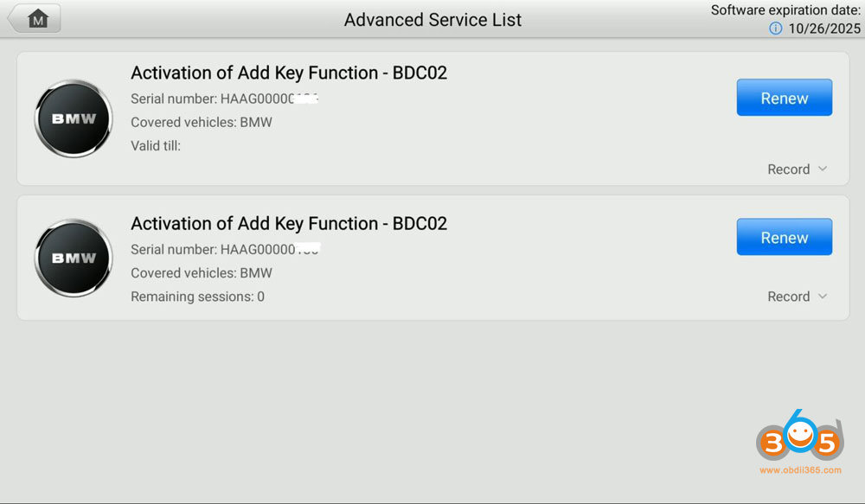Click the Valid till field
This screenshot has height=504, width=865.
pyautogui.click(x=156, y=145)
